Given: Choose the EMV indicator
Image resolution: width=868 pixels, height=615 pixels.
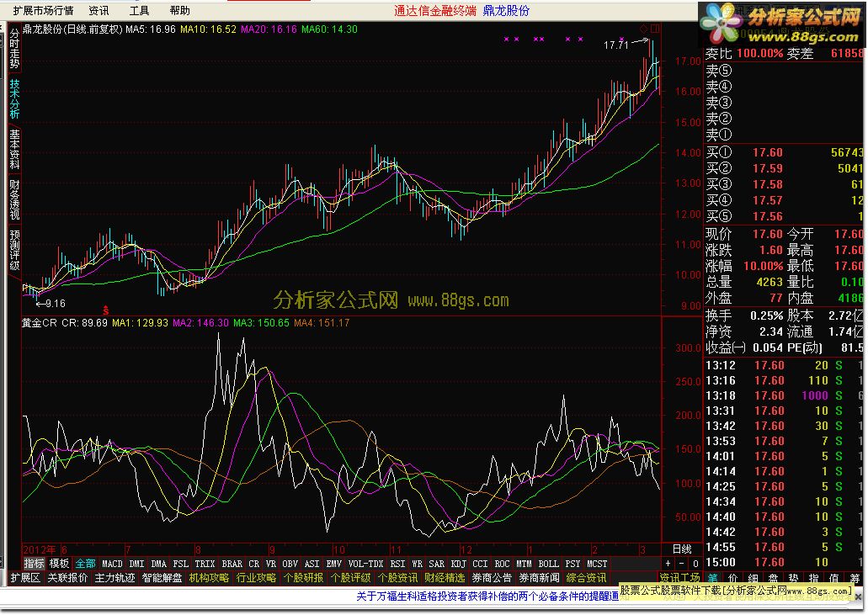Looking at the screenshot, I should [x=333, y=564].
